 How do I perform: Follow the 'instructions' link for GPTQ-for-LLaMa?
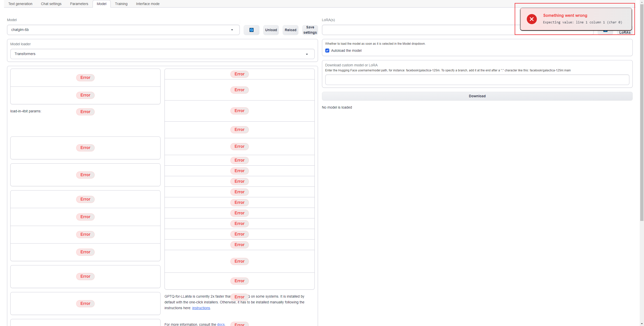(201, 308)
